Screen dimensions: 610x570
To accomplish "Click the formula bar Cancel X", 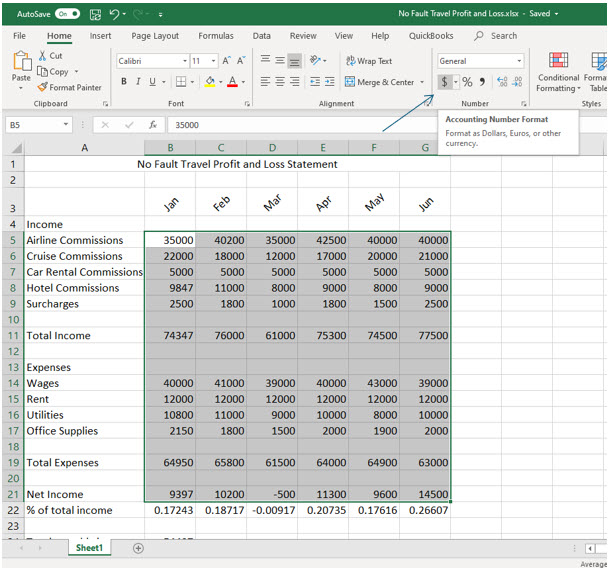I will pyautogui.click(x=105, y=125).
